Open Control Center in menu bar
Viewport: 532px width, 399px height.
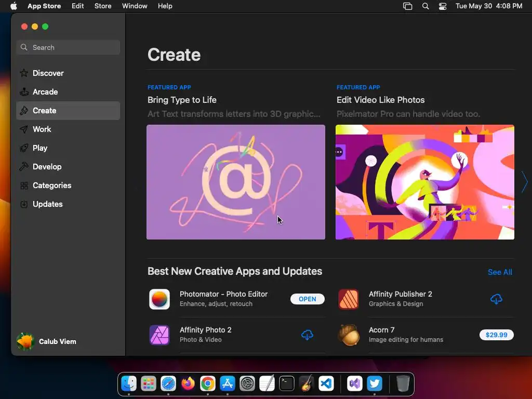(x=443, y=6)
